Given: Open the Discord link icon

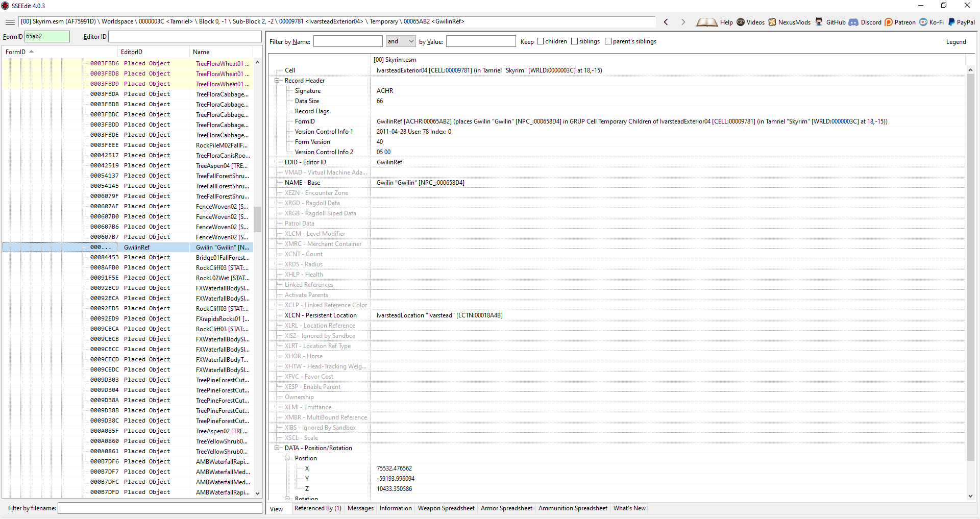Looking at the screenshot, I should click(853, 22).
